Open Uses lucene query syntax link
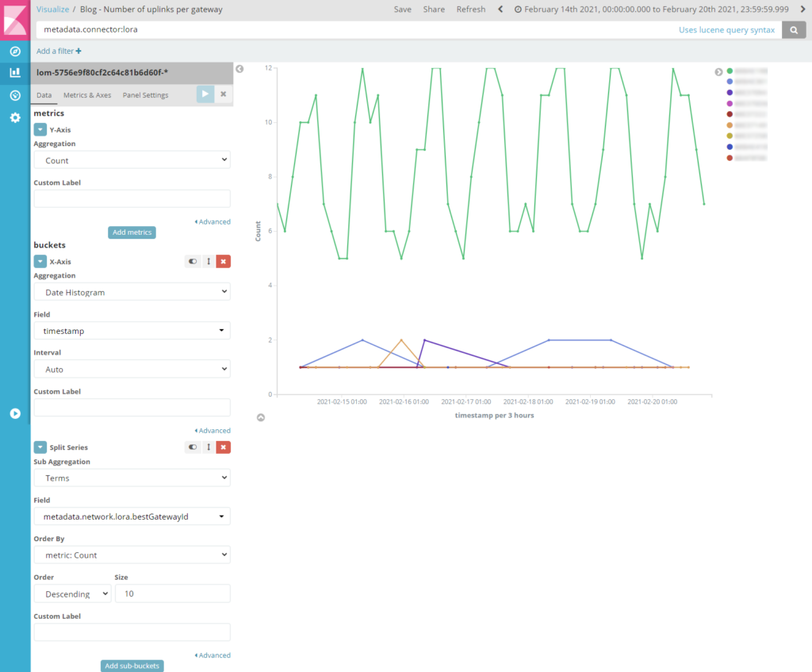812x672 pixels. 726,29
